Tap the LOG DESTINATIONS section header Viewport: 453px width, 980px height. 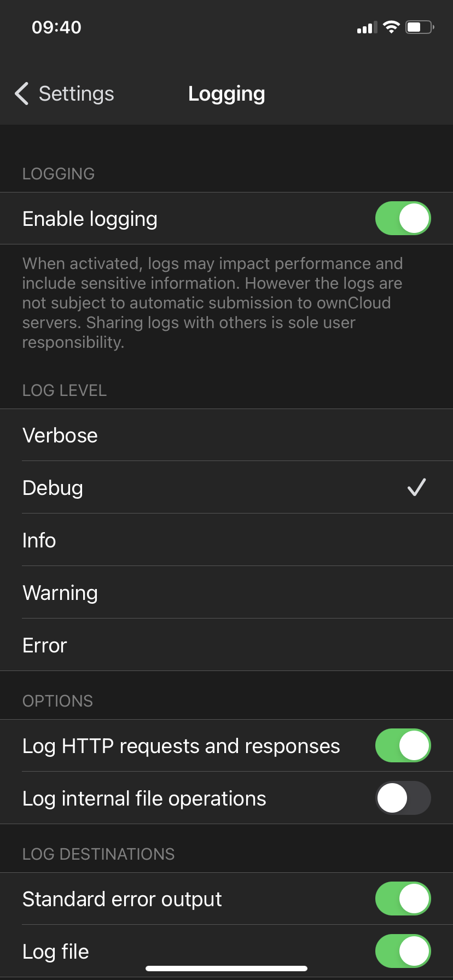coord(98,854)
